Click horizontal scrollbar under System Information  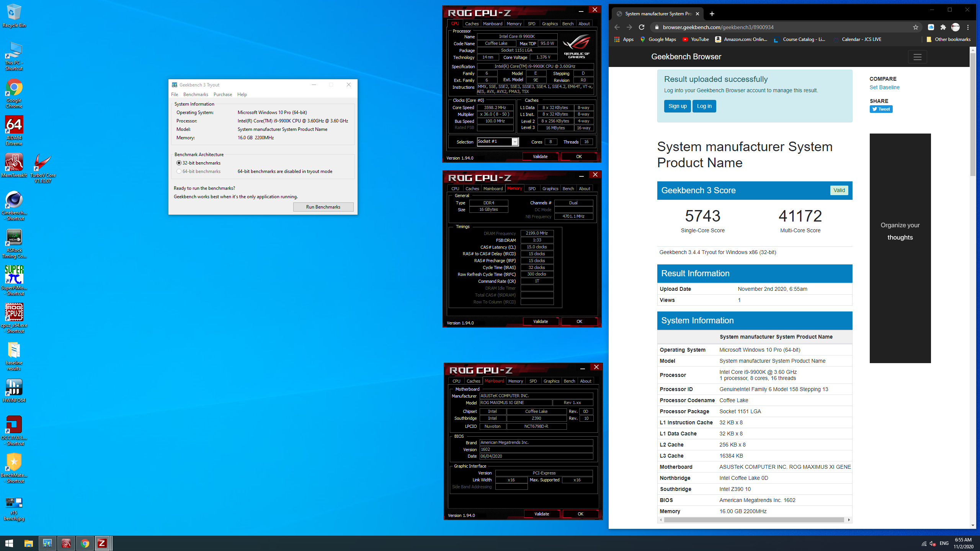(754, 520)
